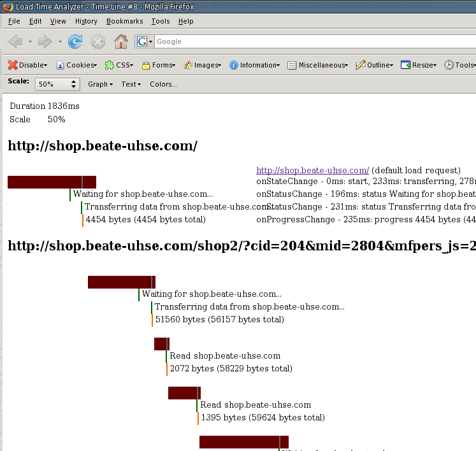This screenshot has width=476, height=451.
Task: Click the Colors... button
Action: tap(163, 84)
